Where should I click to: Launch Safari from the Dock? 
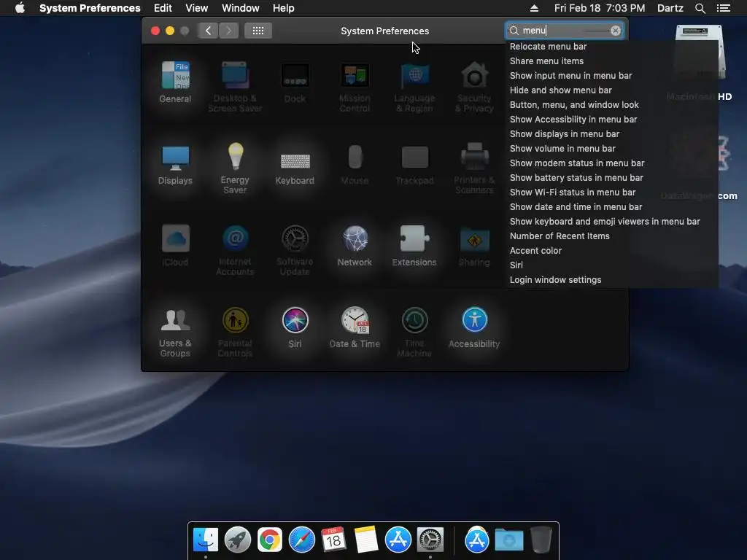301,540
